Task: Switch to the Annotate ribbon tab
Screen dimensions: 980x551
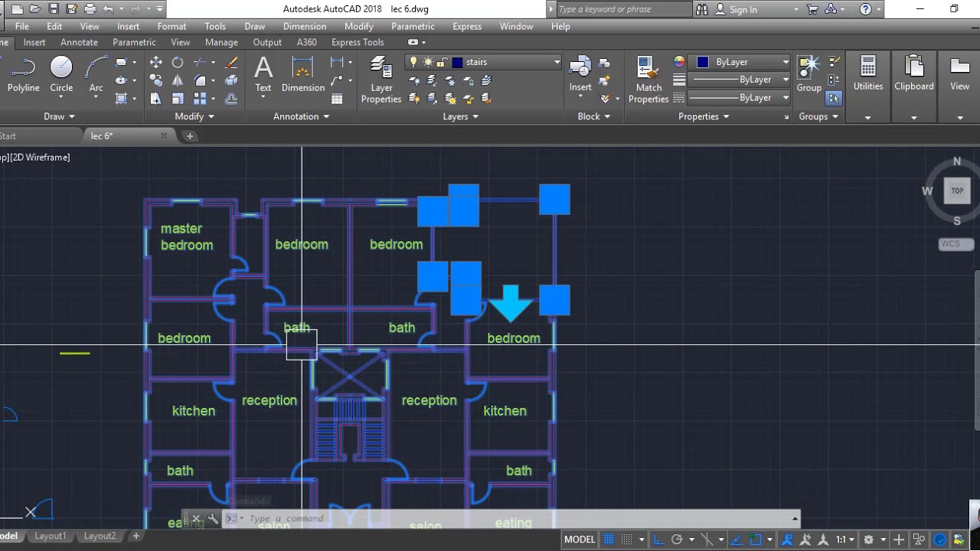Action: [79, 42]
